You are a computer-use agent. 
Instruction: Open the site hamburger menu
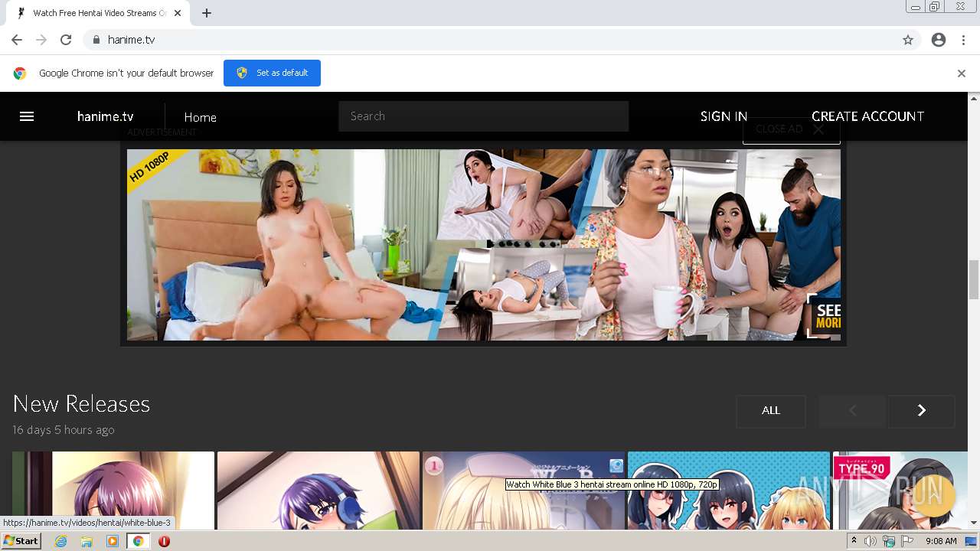tap(27, 116)
